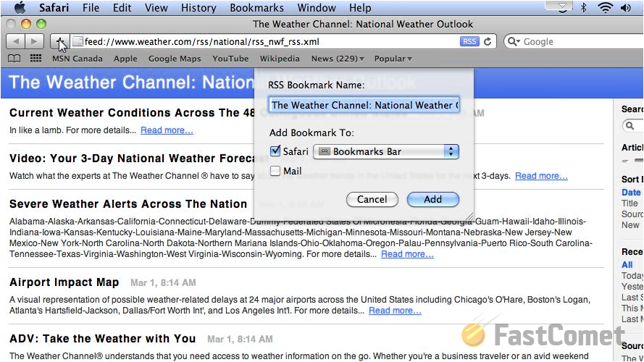Read more about Airport Impact Map
This screenshot has width=644, height=362.
(x=395, y=311)
